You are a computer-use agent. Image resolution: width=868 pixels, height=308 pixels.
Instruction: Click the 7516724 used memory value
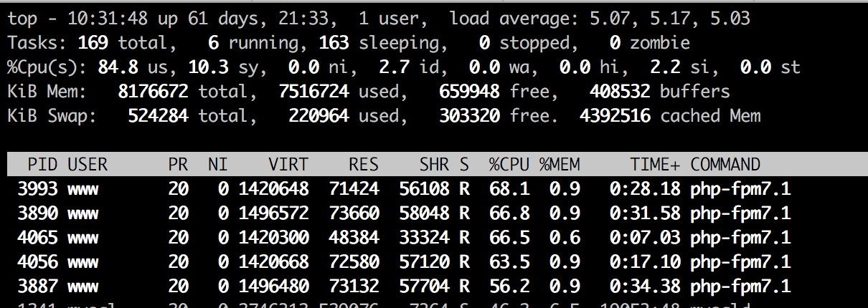click(319, 92)
